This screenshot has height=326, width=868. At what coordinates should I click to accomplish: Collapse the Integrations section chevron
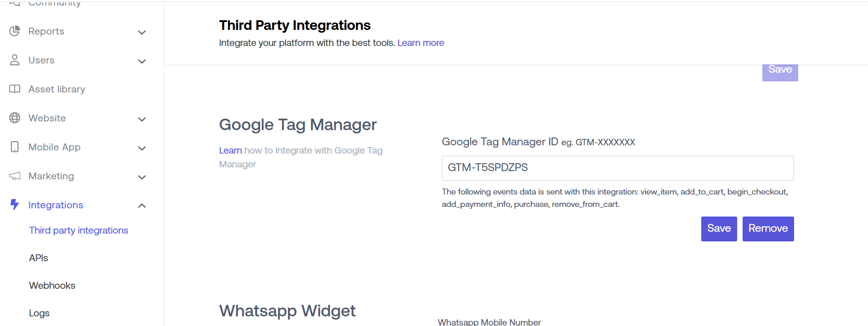point(142,206)
